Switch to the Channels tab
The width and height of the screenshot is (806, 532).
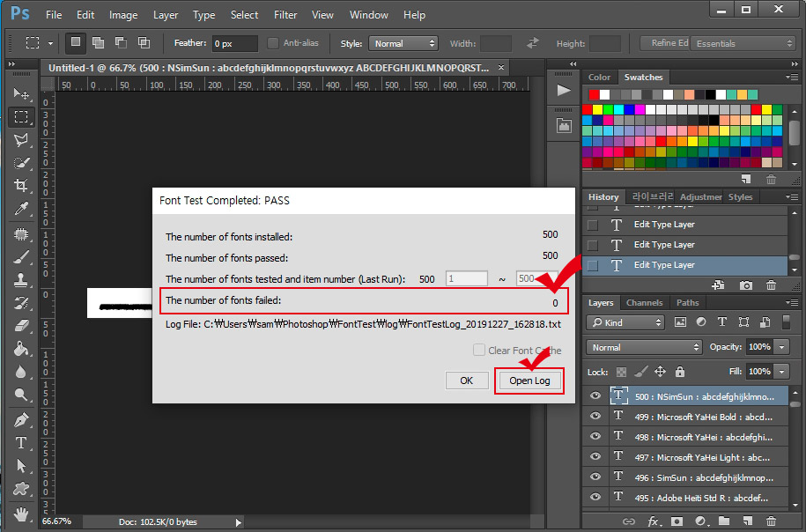coord(644,303)
